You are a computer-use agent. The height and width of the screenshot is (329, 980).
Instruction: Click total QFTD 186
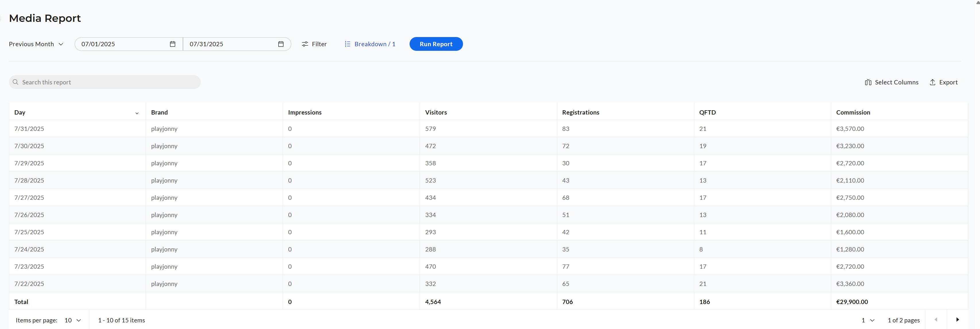(x=704, y=302)
